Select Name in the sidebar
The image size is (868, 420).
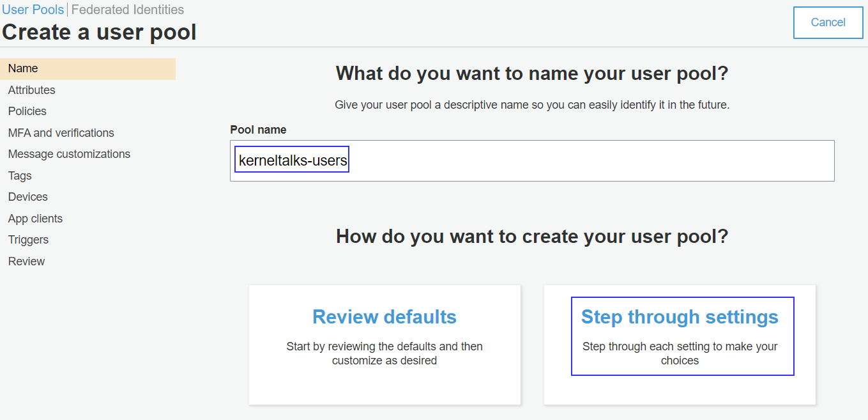pos(23,68)
